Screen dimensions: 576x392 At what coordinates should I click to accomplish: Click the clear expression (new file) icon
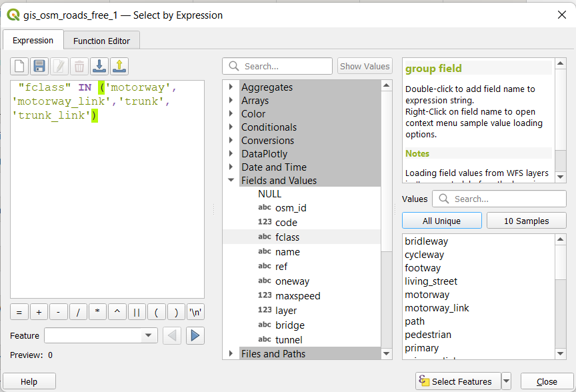19,66
